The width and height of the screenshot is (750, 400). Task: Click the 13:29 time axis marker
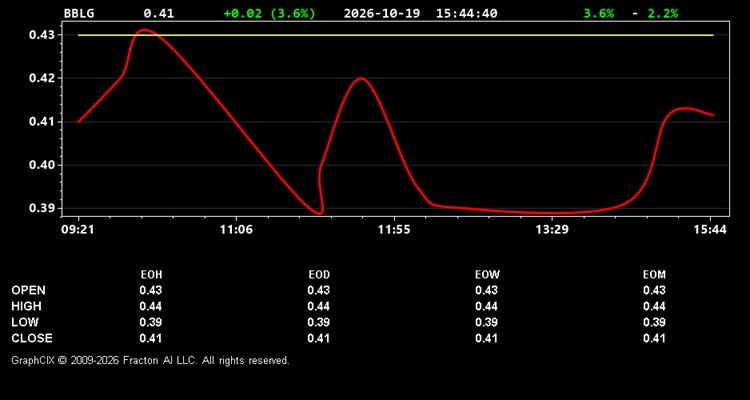click(x=552, y=230)
